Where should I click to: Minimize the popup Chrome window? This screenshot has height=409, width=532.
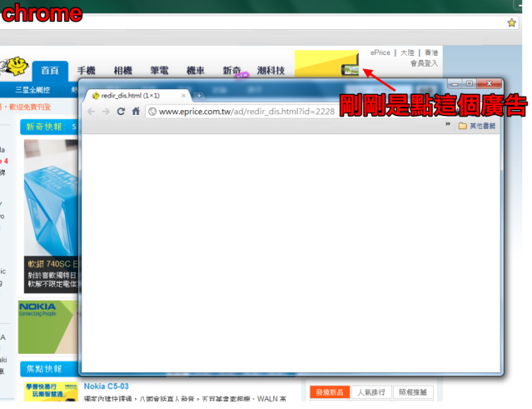[455, 83]
